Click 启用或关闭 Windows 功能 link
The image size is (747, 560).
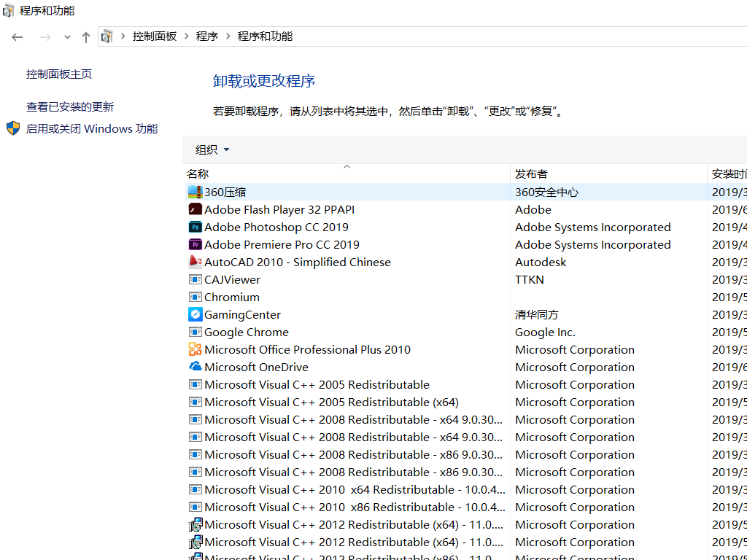click(x=92, y=129)
